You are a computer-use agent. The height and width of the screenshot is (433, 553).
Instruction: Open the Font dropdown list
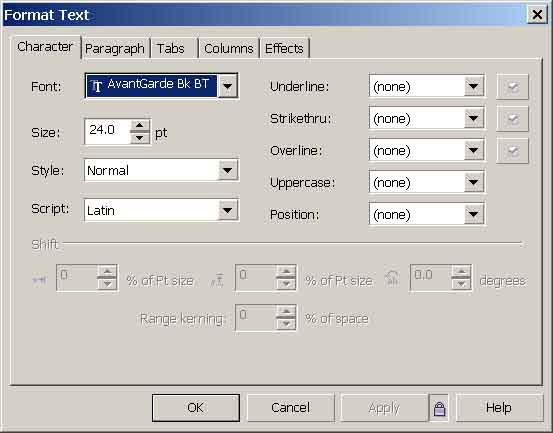click(228, 86)
